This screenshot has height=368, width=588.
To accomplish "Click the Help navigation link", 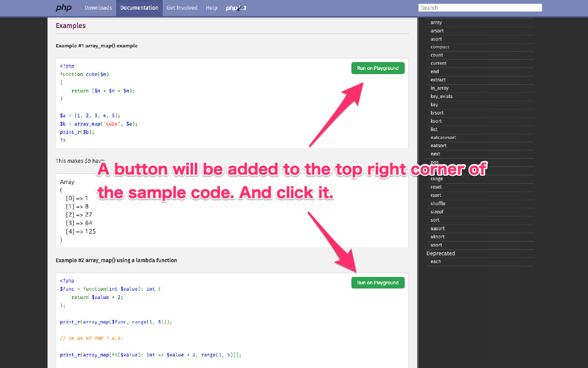I will point(211,8).
